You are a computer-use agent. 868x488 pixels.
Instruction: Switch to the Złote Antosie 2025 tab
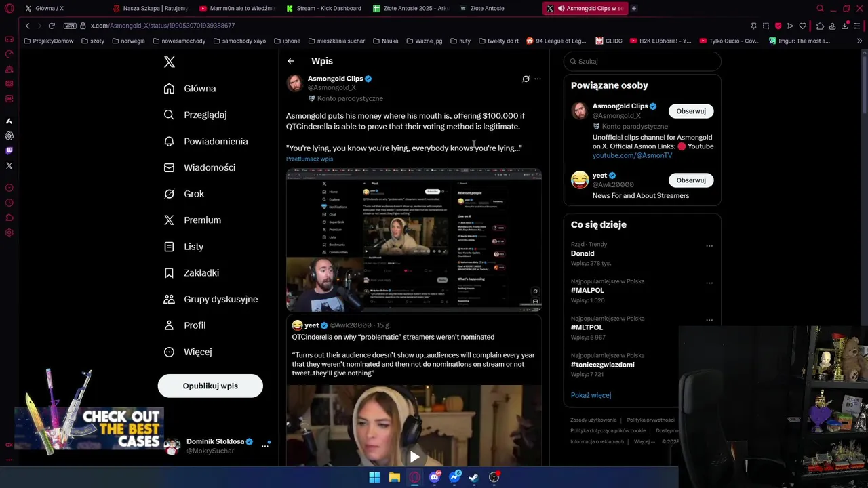[x=411, y=8]
